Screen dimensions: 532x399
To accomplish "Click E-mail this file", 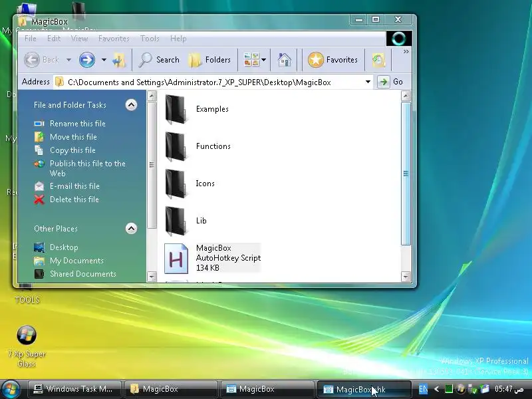I will 74,186.
